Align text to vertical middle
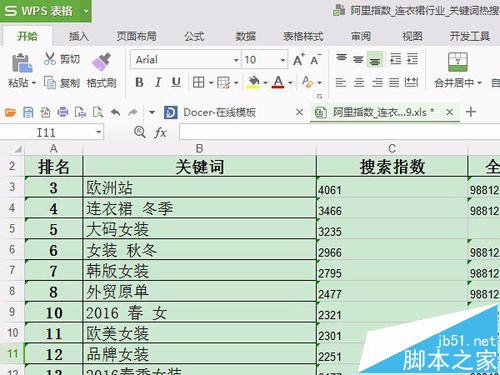 click(x=358, y=60)
